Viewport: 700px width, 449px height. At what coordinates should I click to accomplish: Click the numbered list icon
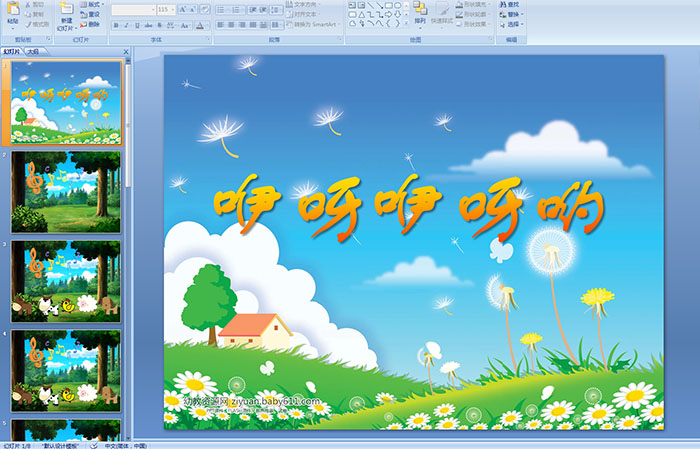[x=237, y=10]
